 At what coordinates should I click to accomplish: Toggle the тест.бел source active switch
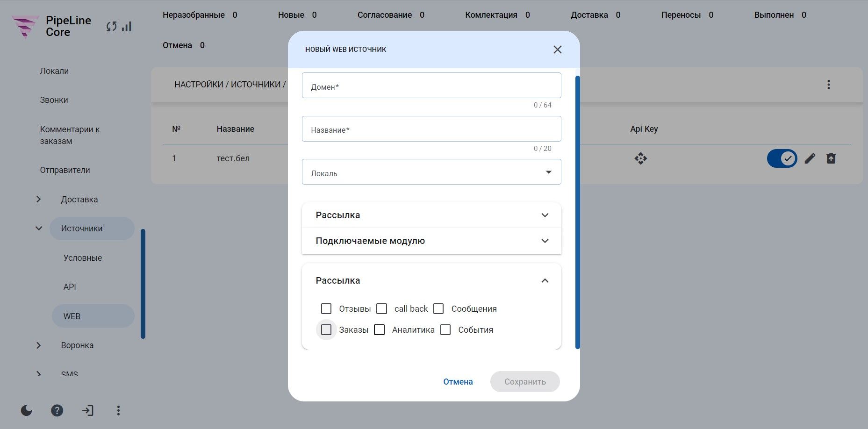pyautogui.click(x=782, y=158)
